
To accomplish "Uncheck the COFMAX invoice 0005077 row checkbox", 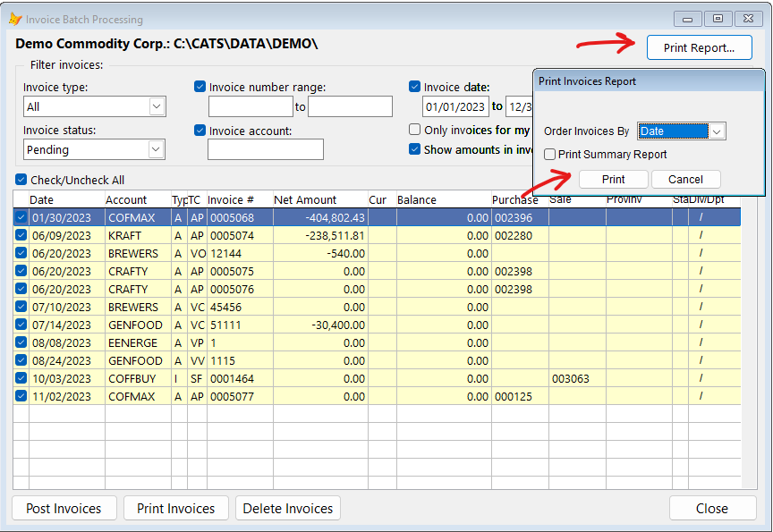I will click(x=21, y=395).
